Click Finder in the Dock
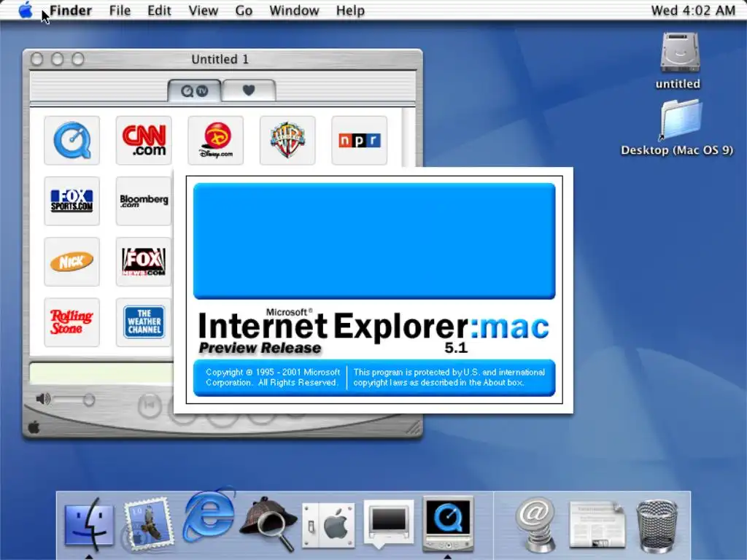The image size is (747, 560). pyautogui.click(x=89, y=524)
